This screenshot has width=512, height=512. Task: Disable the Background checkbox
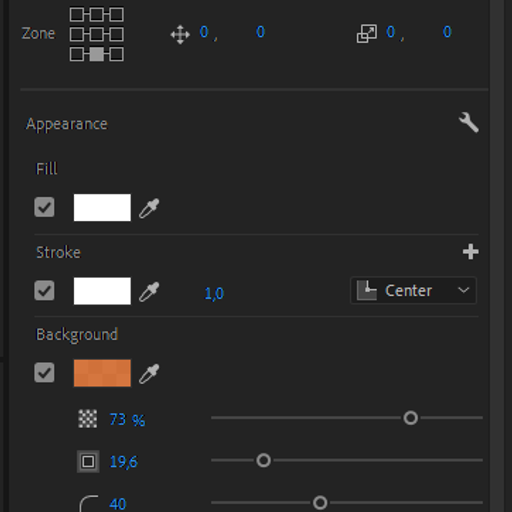coord(44,372)
